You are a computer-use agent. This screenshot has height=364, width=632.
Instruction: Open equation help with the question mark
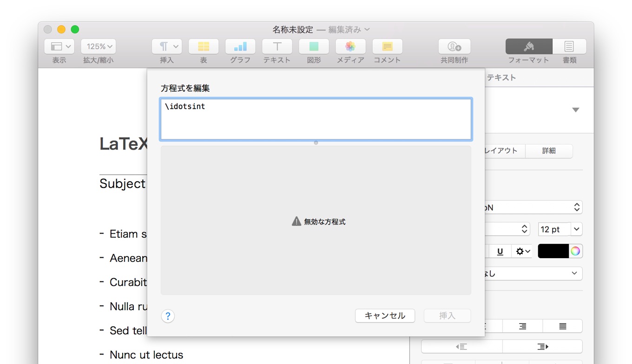coord(168,316)
